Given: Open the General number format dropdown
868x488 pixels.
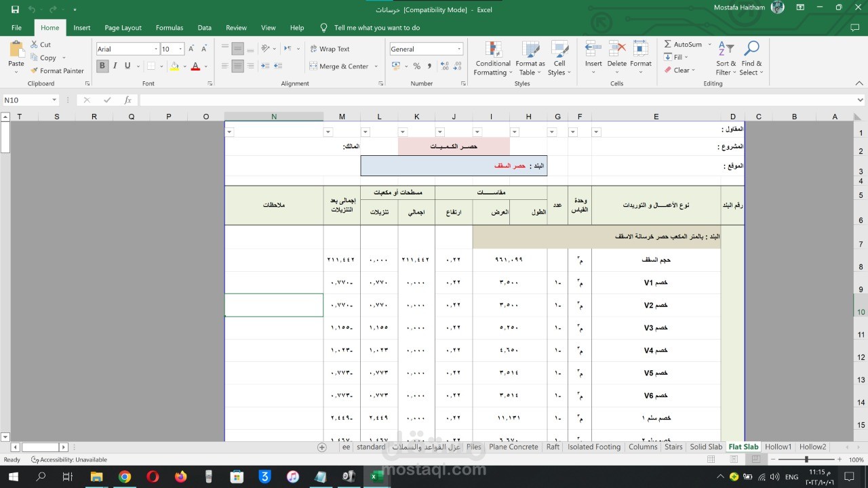Looking at the screenshot, I should pos(459,49).
